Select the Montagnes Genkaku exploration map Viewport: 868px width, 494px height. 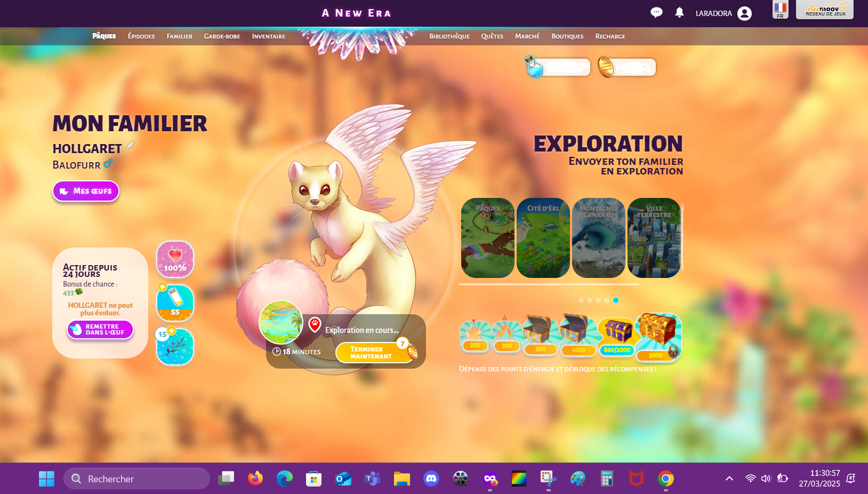pyautogui.click(x=599, y=238)
